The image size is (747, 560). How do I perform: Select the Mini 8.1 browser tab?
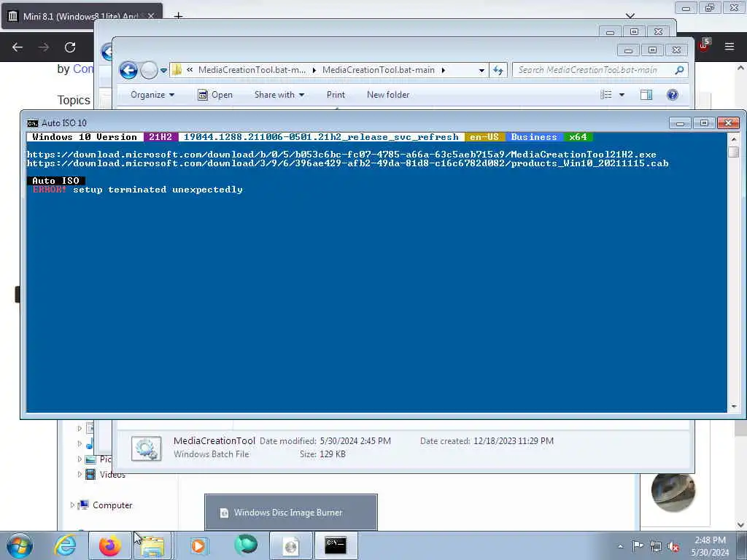tap(82, 16)
